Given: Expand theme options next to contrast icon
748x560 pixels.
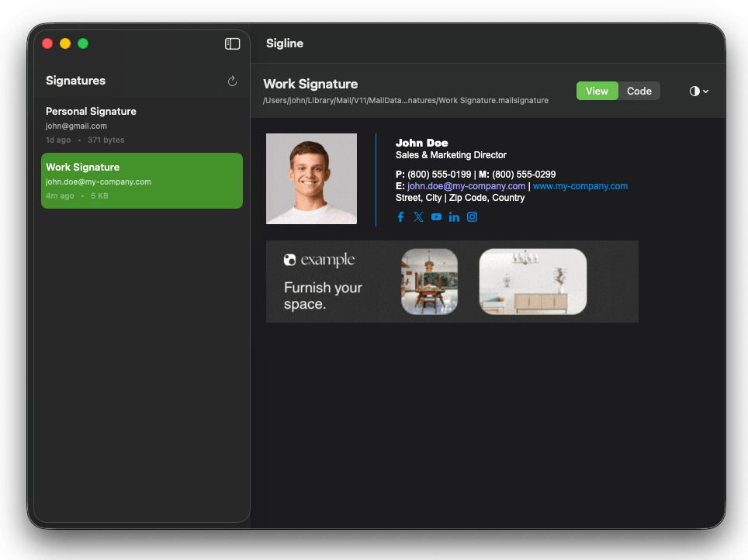Looking at the screenshot, I should pos(705,91).
